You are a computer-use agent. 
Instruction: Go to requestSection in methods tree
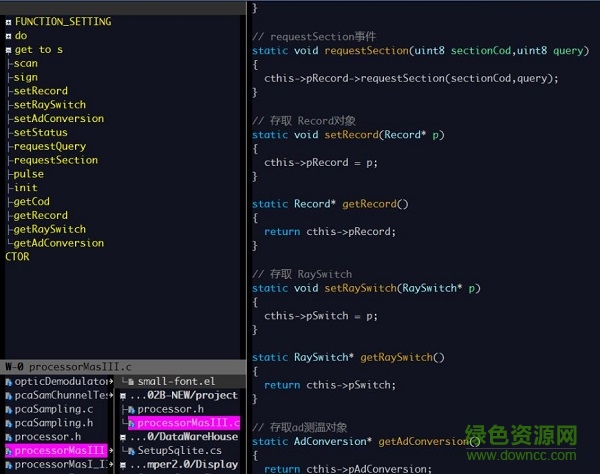click(55, 160)
